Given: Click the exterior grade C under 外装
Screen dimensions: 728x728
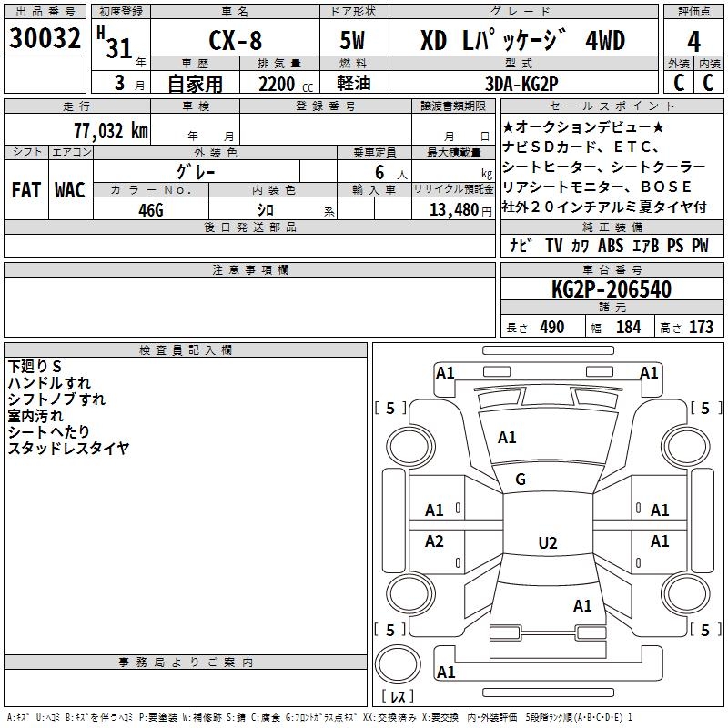Looking at the screenshot, I should point(679,83).
